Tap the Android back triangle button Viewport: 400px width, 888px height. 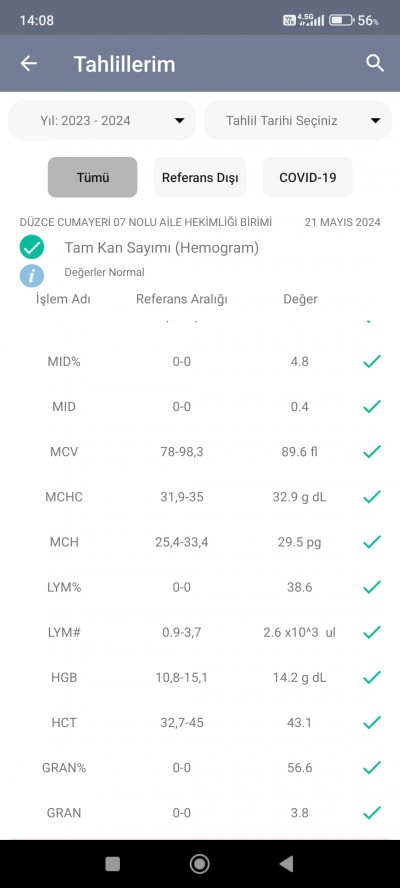click(x=286, y=864)
